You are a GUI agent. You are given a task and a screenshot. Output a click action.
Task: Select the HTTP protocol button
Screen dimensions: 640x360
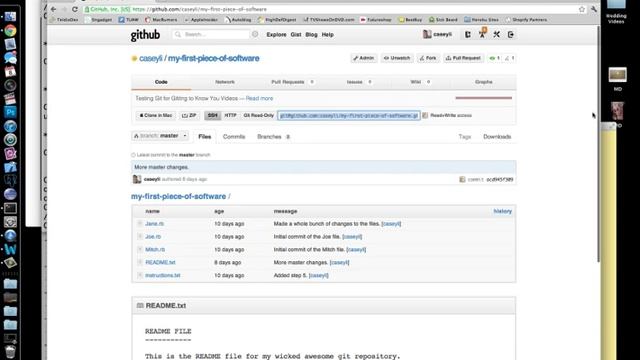point(231,116)
